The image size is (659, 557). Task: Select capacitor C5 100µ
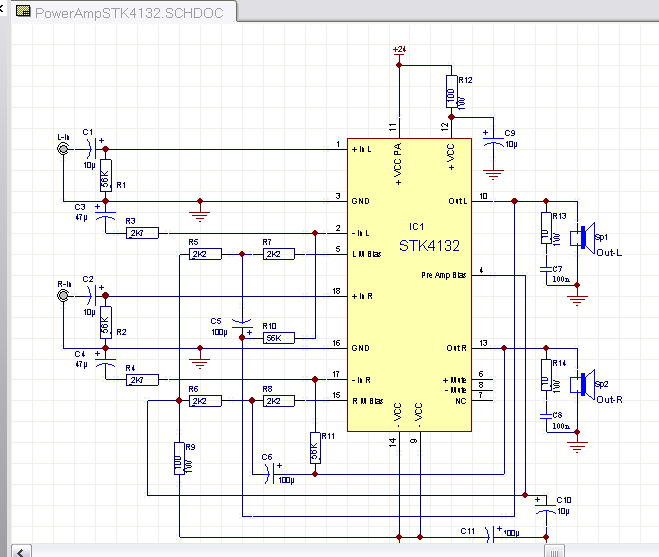coord(242,325)
